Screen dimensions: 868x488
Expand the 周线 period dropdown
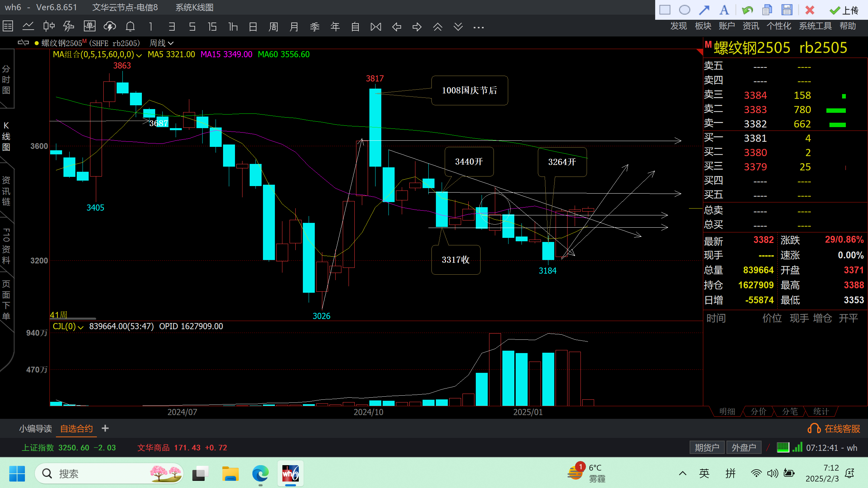point(171,43)
